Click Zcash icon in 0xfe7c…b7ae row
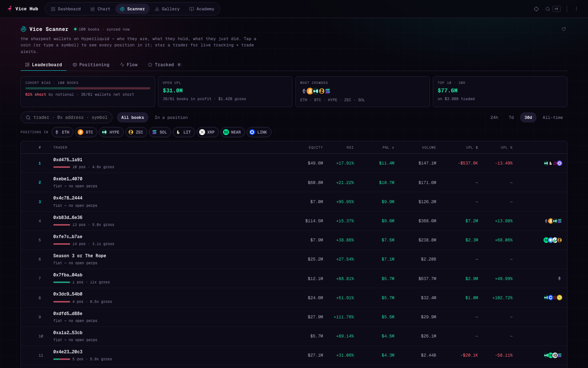This screenshot has width=588, height=368. pyautogui.click(x=559, y=240)
